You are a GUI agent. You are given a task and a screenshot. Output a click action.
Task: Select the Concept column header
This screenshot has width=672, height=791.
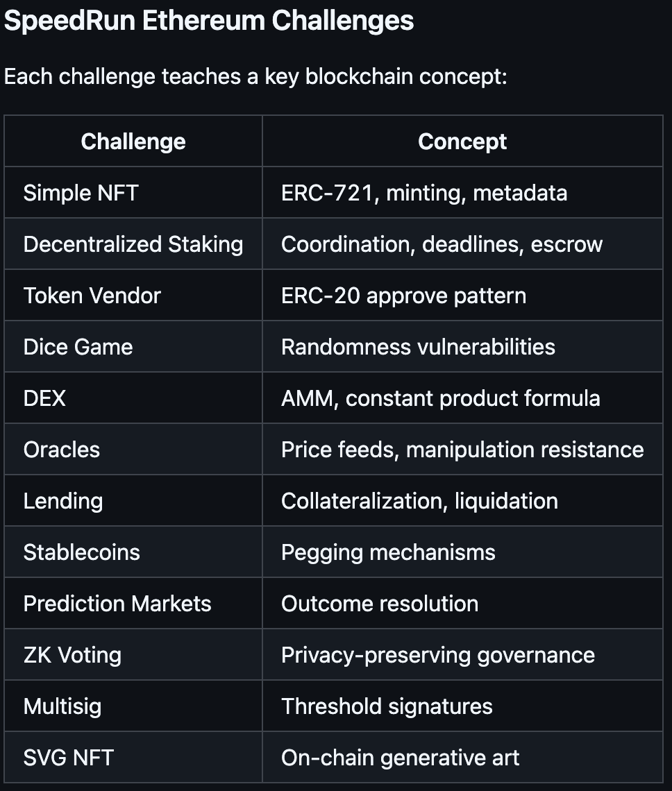click(462, 142)
